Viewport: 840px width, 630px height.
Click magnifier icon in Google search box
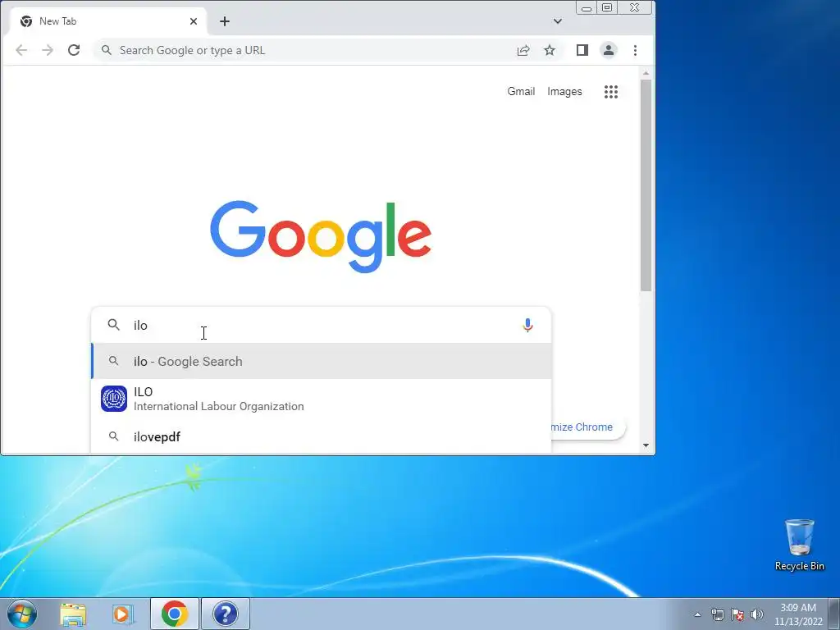tap(113, 325)
